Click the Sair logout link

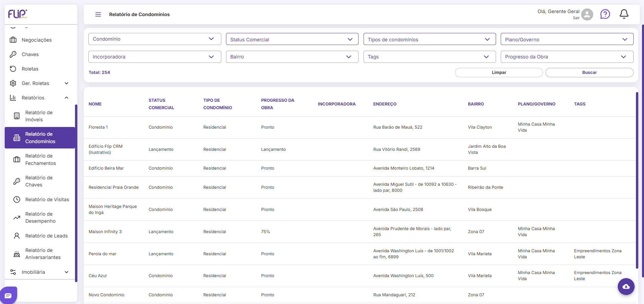(x=576, y=18)
